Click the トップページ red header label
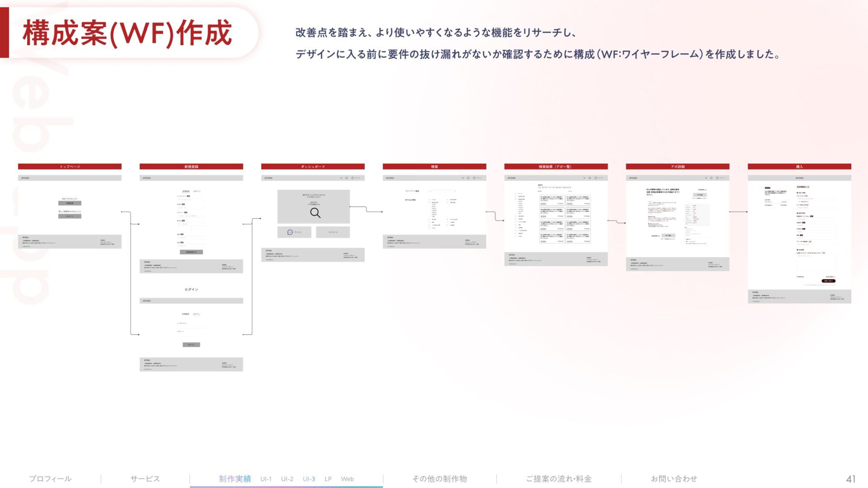The height and width of the screenshot is (488, 868). coord(70,167)
